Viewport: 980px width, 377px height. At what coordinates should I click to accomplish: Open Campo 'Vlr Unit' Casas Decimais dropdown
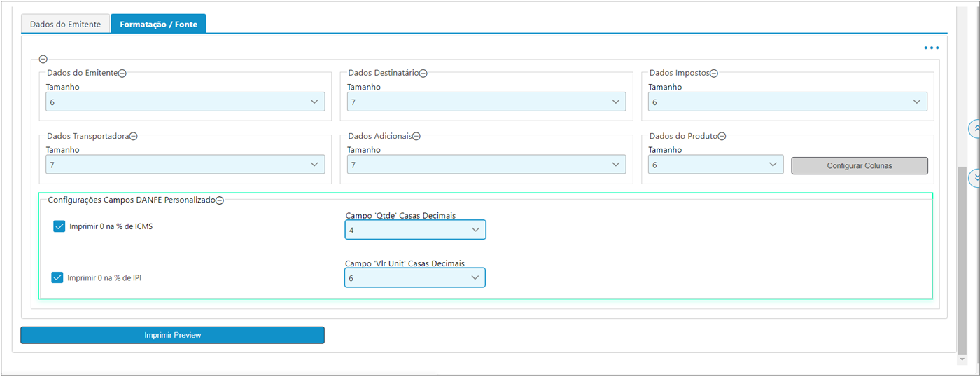tap(415, 278)
